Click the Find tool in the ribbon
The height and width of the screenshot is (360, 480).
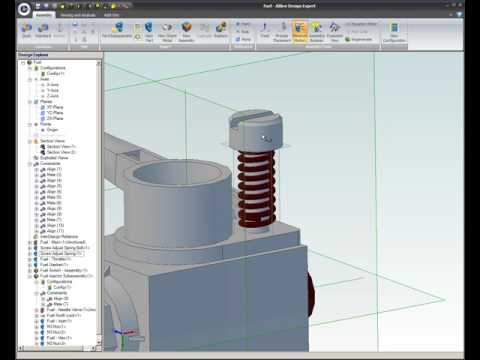(x=265, y=30)
